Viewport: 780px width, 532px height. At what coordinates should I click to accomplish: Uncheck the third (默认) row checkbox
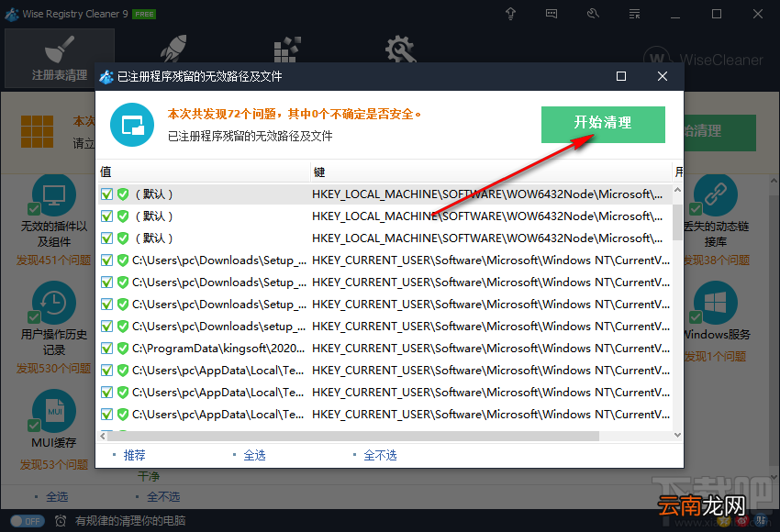(106, 238)
